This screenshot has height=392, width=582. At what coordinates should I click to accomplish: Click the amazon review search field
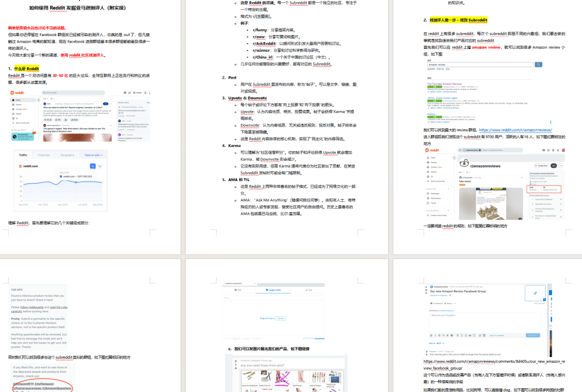pyautogui.click(x=480, y=64)
